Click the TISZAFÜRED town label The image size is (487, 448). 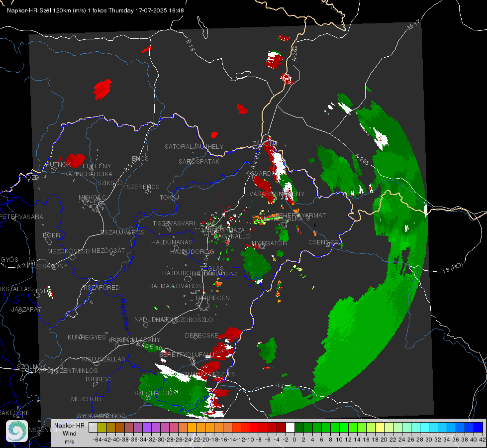(x=101, y=288)
